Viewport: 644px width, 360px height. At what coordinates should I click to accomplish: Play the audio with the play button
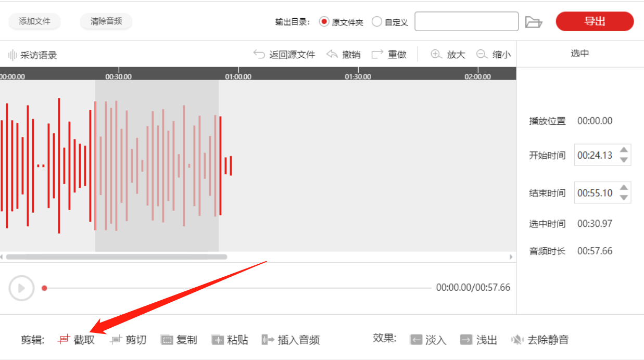[21, 288]
